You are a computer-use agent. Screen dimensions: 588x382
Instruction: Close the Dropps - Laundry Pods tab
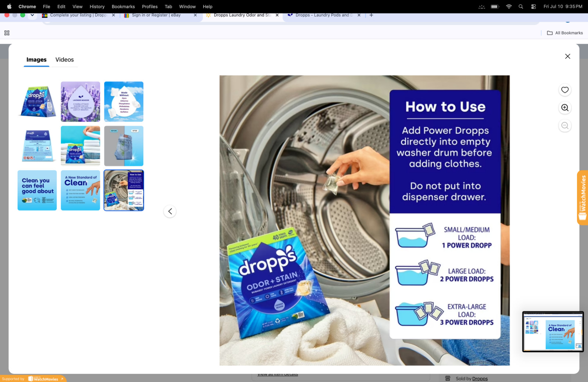[x=359, y=15]
